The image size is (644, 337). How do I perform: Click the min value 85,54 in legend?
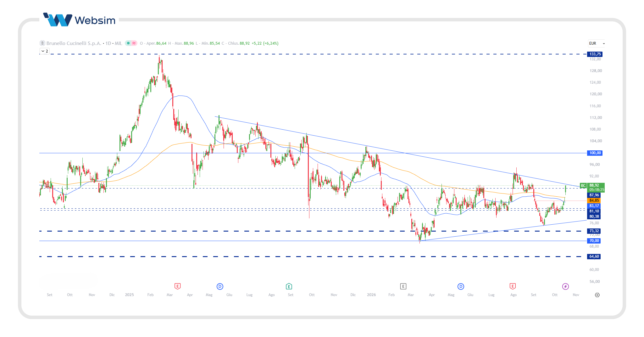click(x=215, y=43)
